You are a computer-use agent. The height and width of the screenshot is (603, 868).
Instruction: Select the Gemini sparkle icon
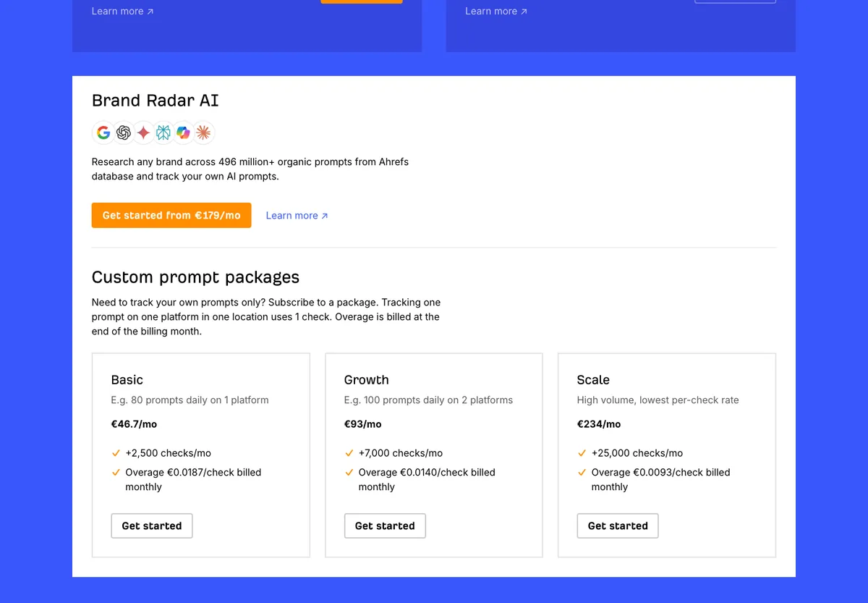(x=143, y=132)
